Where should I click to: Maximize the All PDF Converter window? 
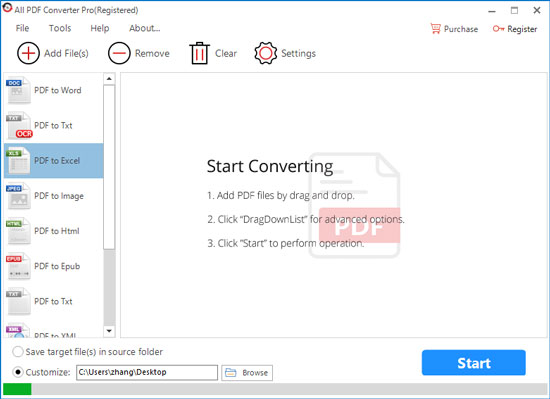tap(514, 11)
